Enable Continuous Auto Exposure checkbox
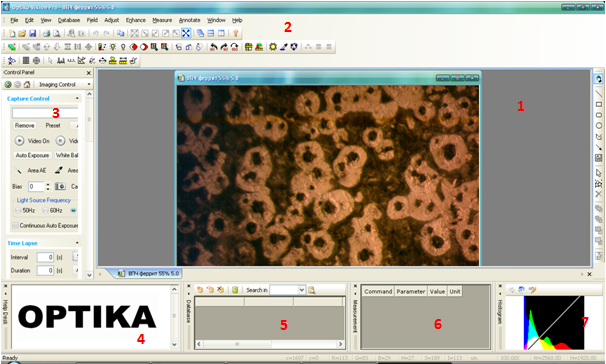Viewport: 606px width, 364px height. pos(15,225)
